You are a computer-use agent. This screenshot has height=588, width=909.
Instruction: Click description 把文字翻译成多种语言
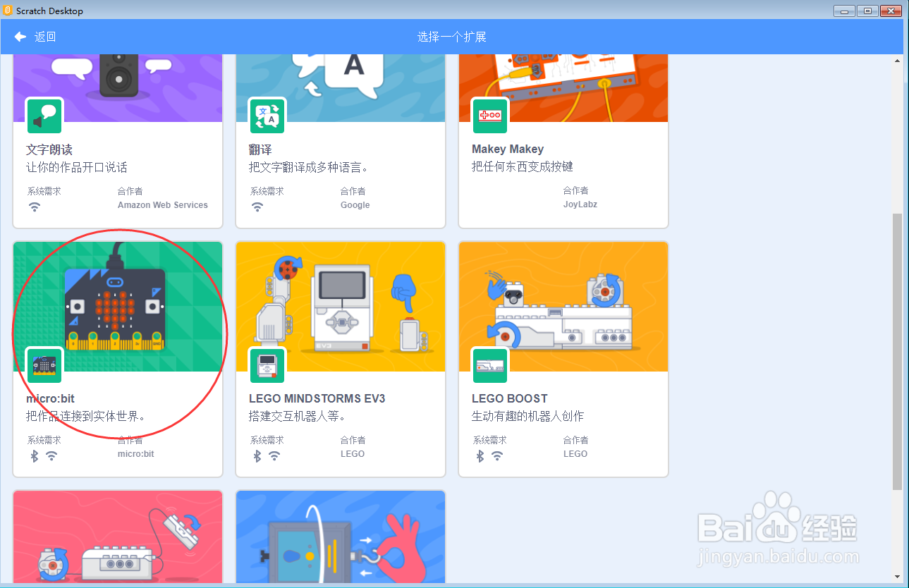pyautogui.click(x=309, y=167)
